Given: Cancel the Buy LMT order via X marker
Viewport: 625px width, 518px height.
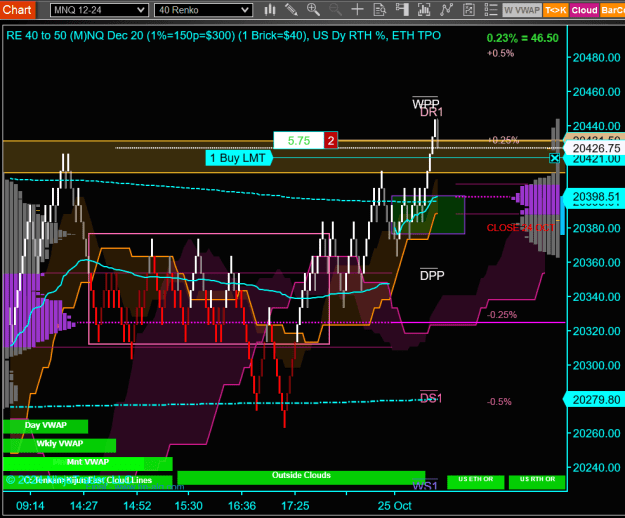Looking at the screenshot, I should (x=554, y=158).
